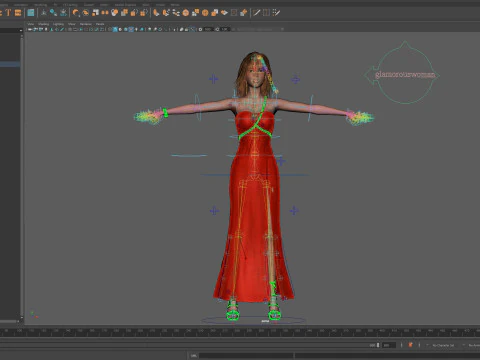Open the viewport Lighting menu
Screen dimensions: 480x360
58,24
